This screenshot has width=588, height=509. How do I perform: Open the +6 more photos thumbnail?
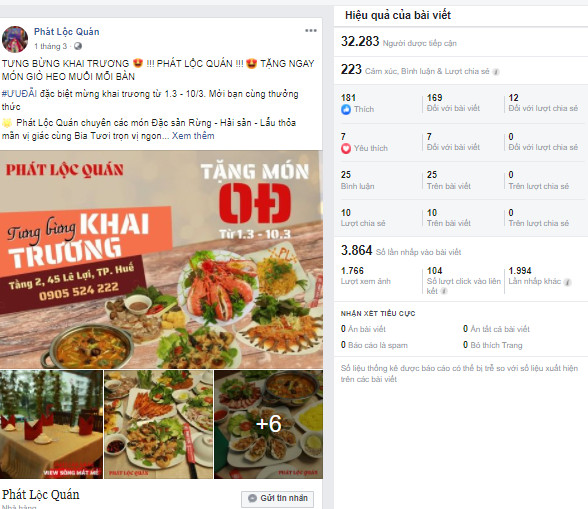[x=268, y=425]
